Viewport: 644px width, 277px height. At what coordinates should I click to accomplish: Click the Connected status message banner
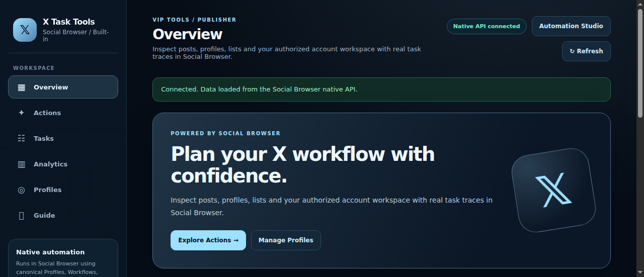pos(381,89)
